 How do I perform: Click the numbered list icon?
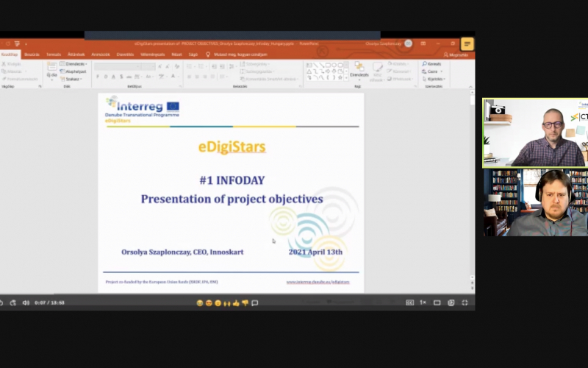click(x=202, y=66)
